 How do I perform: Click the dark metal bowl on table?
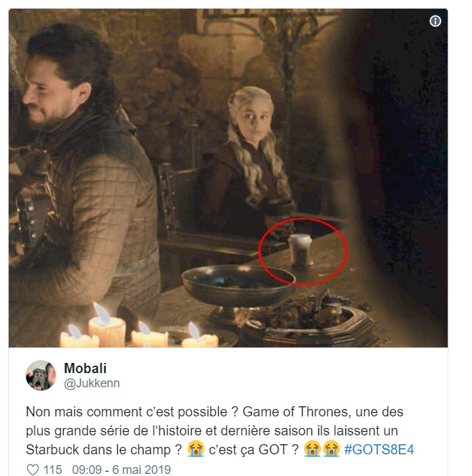tap(238, 285)
